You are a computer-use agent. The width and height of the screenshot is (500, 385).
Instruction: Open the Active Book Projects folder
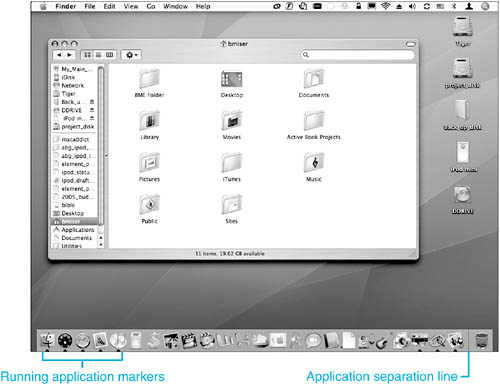314,121
